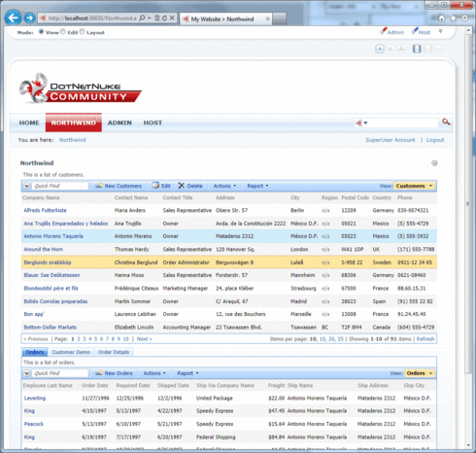Screen dimensions: 476x453
Task: Open the Report dropdown in Orders toolbar
Action: (187, 373)
